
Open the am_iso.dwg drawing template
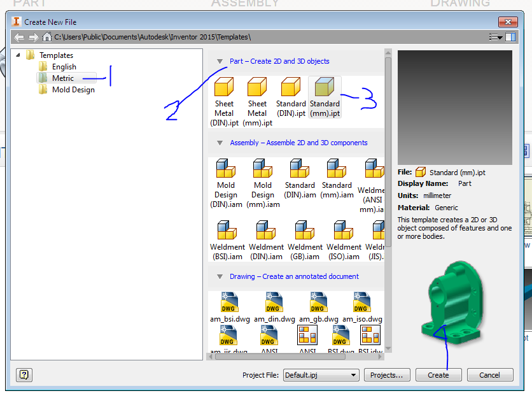pos(363,302)
